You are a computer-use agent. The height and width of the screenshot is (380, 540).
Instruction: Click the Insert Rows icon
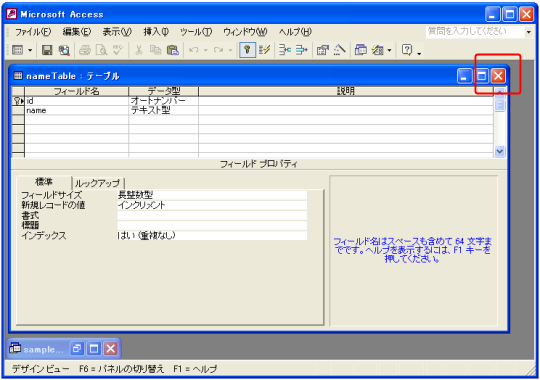tap(285, 50)
